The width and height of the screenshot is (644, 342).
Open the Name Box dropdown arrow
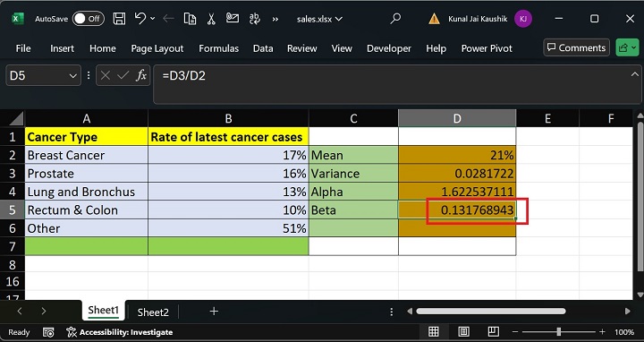[x=72, y=75]
